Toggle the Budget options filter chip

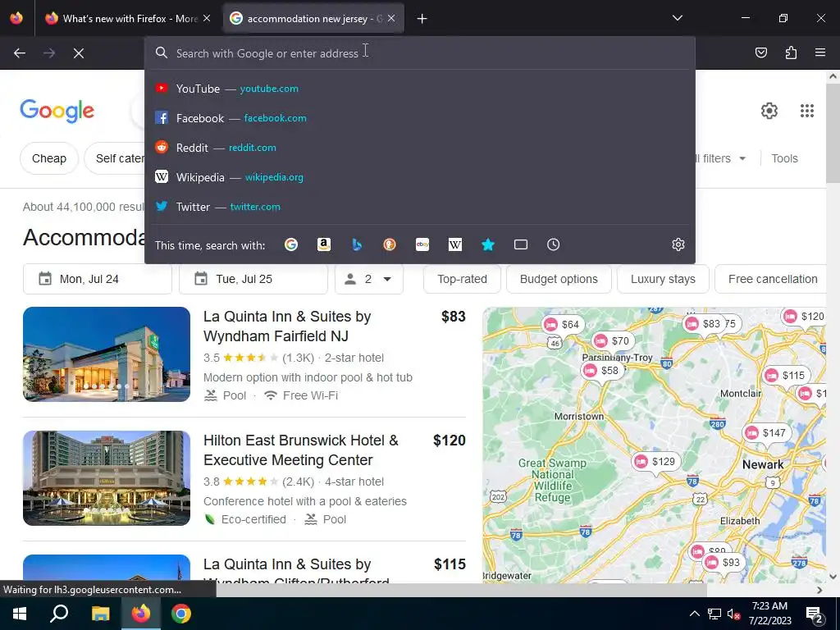(559, 279)
